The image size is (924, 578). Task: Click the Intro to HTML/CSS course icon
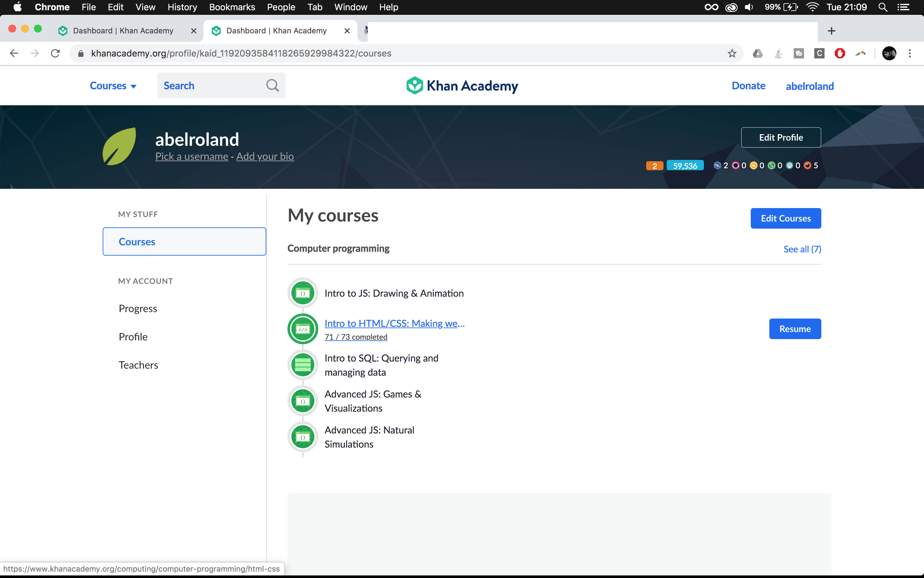tap(303, 329)
